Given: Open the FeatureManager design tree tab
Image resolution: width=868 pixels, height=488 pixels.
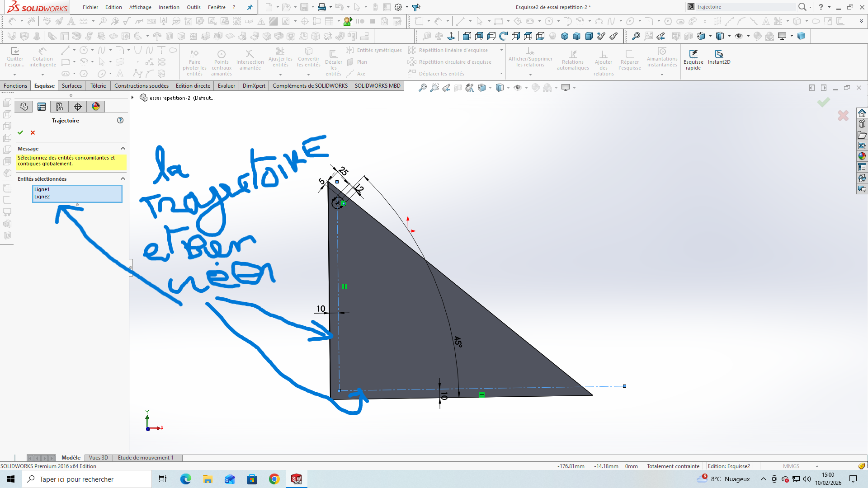Looking at the screenshot, I should pyautogui.click(x=24, y=107).
